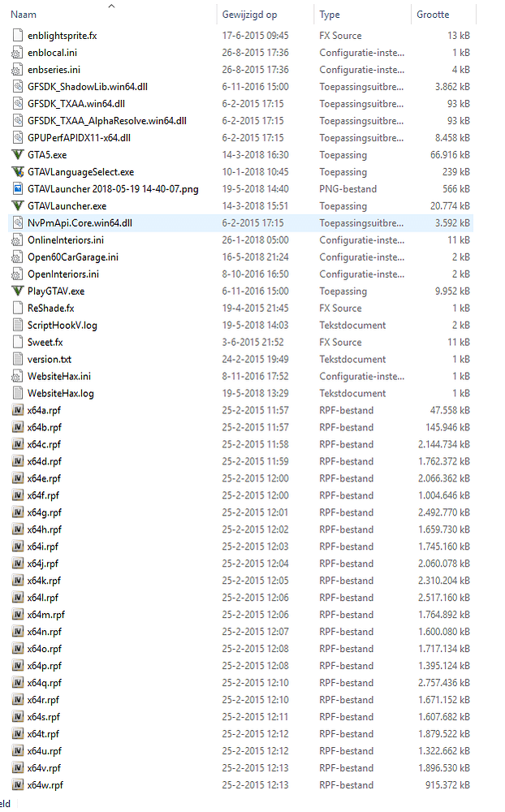505x812 pixels.
Task: Click the date 19-5-2018 14:03
Action: pyautogui.click(x=256, y=326)
